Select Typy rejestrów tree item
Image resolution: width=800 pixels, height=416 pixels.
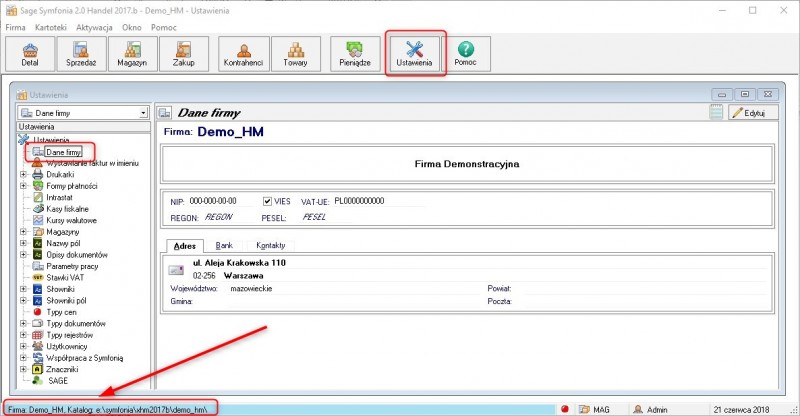(x=70, y=335)
